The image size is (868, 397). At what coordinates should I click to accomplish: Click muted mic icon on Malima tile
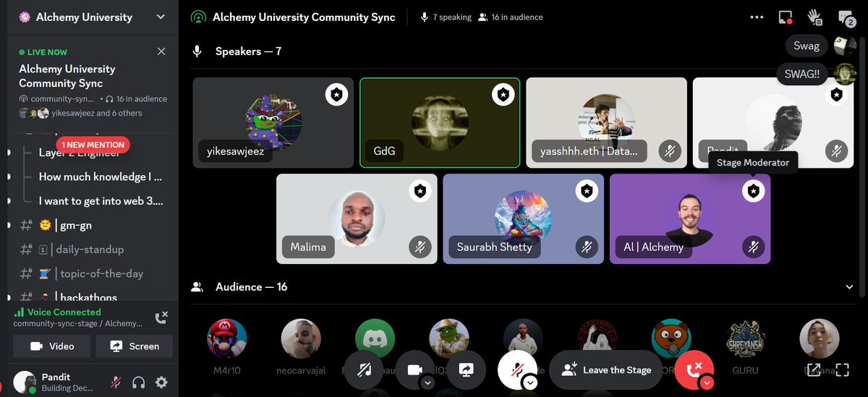(x=420, y=247)
